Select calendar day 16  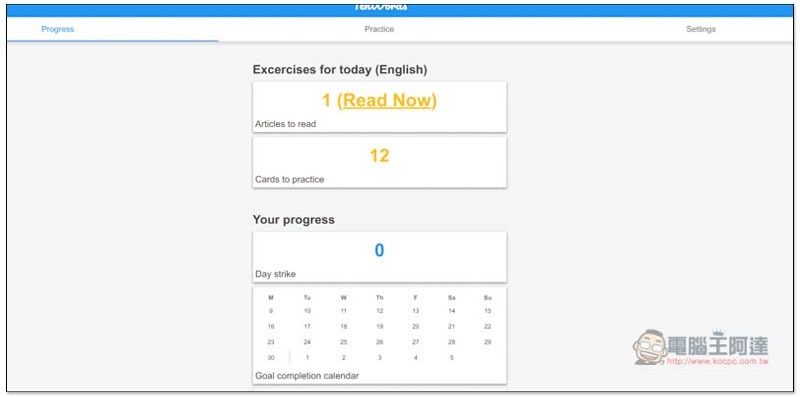click(271, 327)
